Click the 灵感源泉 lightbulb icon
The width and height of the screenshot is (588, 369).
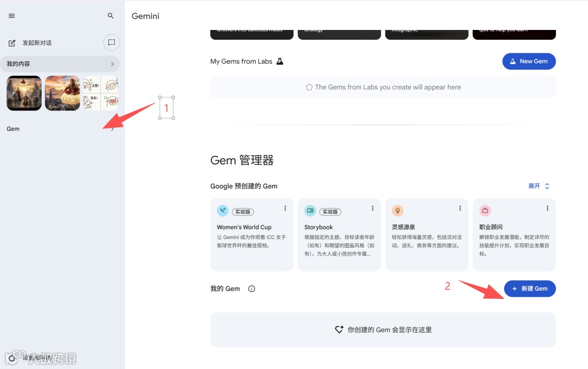(397, 211)
